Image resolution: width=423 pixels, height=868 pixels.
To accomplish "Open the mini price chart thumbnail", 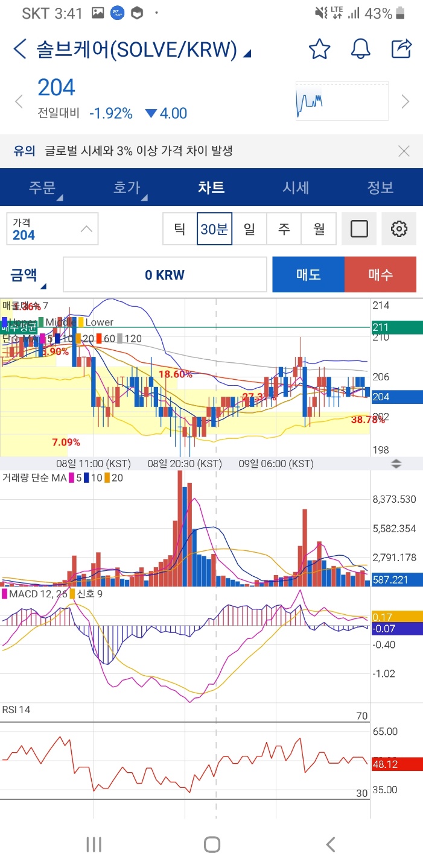I will (x=342, y=101).
